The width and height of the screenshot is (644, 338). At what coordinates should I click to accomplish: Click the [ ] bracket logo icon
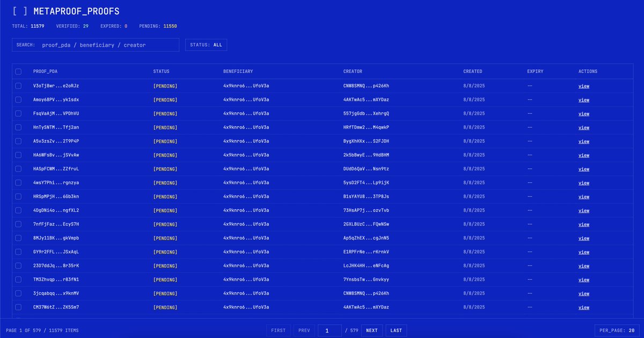[19, 10]
